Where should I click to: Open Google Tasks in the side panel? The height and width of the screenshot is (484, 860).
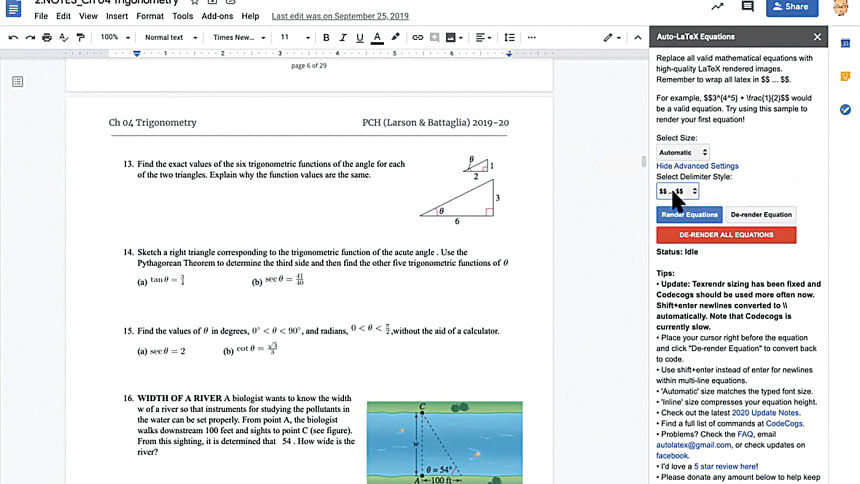[x=845, y=109]
